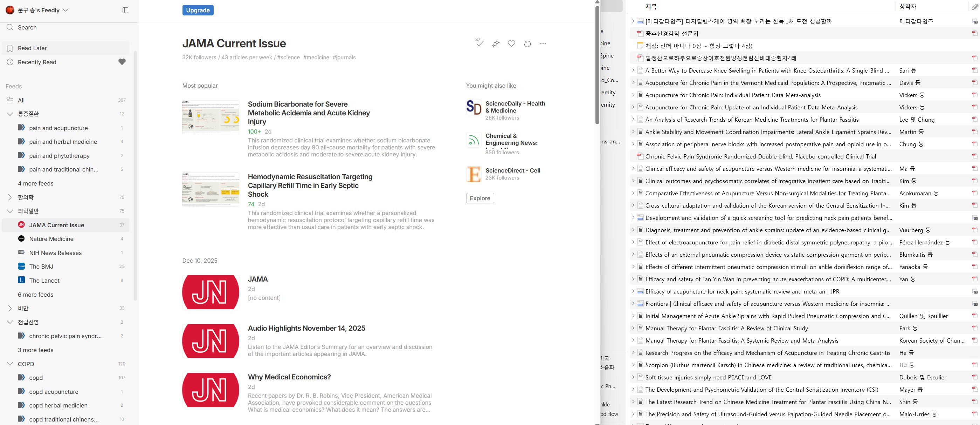Image resolution: width=980 pixels, height=425 pixels.
Task: Expand the 한의학 feed folder
Action: pos(10,197)
